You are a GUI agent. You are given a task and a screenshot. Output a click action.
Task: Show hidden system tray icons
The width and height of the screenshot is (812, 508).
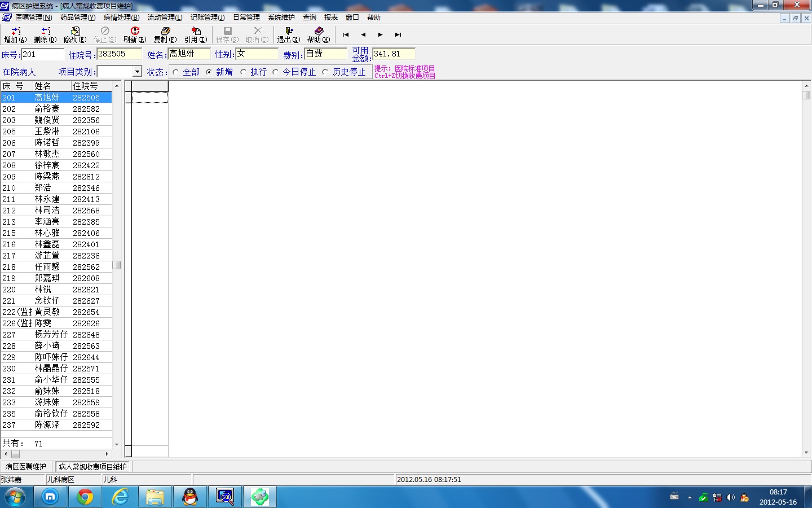click(690, 497)
